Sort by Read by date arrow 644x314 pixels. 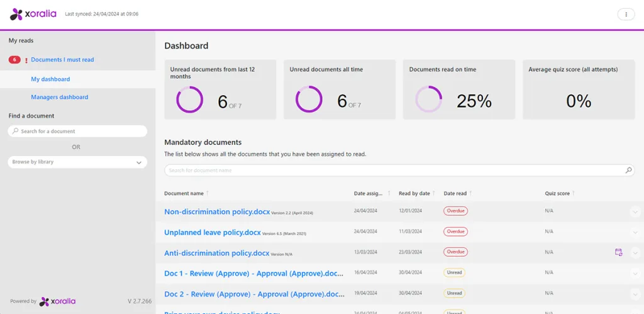coord(435,193)
